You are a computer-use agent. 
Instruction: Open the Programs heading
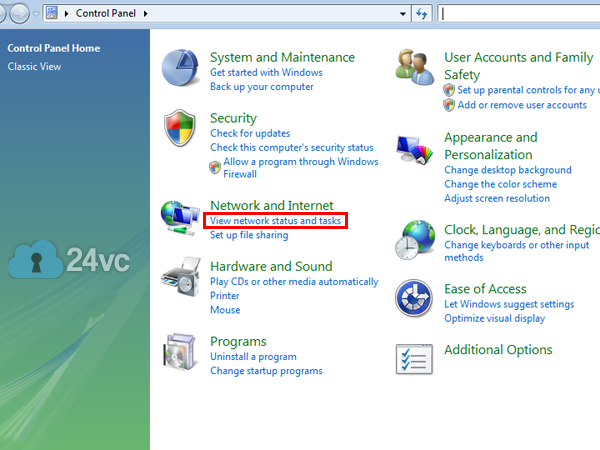238,342
